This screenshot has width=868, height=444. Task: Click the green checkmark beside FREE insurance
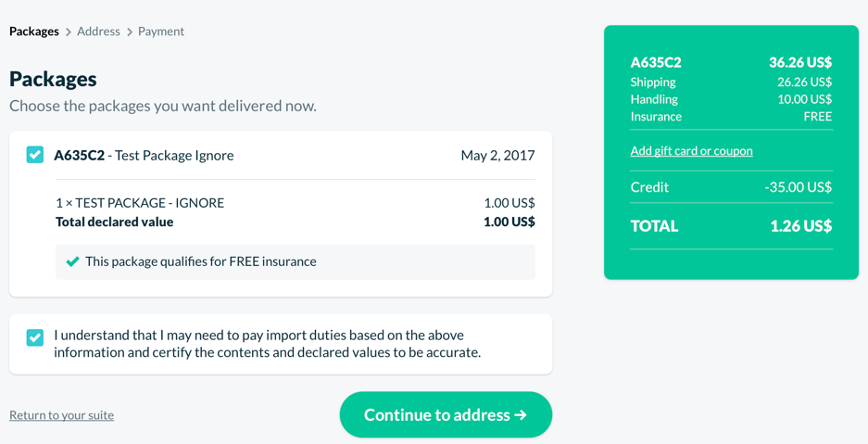pyautogui.click(x=72, y=261)
